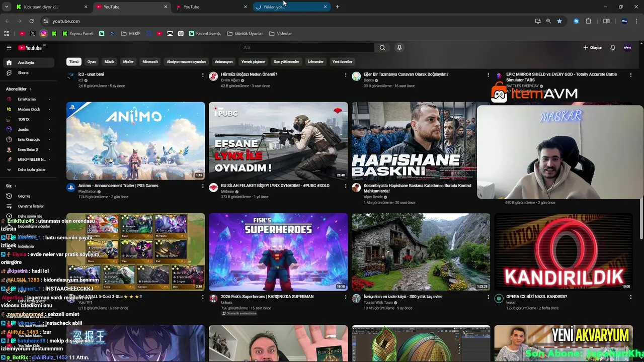Click the YouTube search input field
This screenshot has height=362, width=644.
tap(307, 48)
